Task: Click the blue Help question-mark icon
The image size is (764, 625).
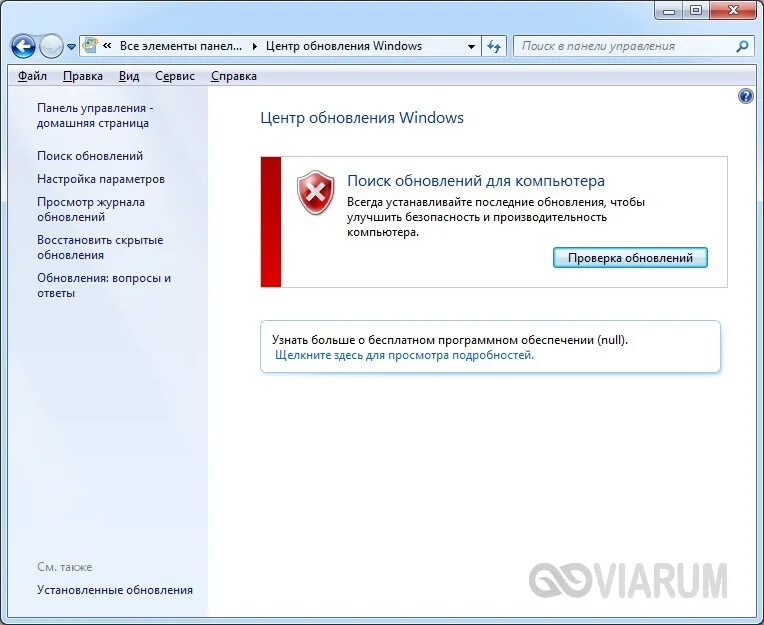Action: click(745, 96)
